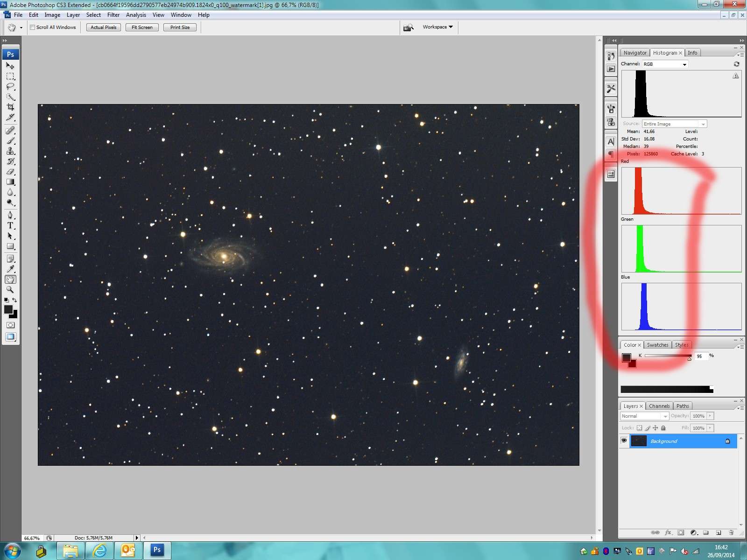Viewport: 747px width, 560px height.
Task: Open the Character panel icon
Action: click(x=611, y=142)
